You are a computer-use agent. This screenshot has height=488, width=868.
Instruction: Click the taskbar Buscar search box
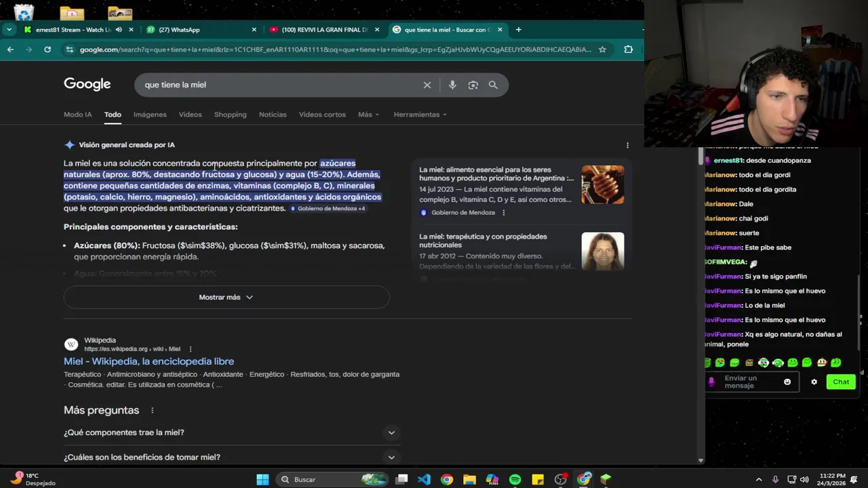pos(330,479)
